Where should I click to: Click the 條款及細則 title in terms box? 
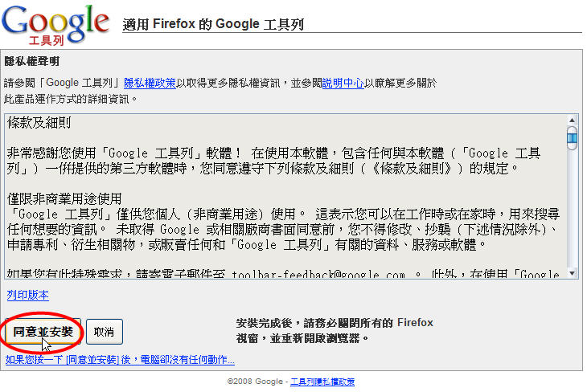39,122
